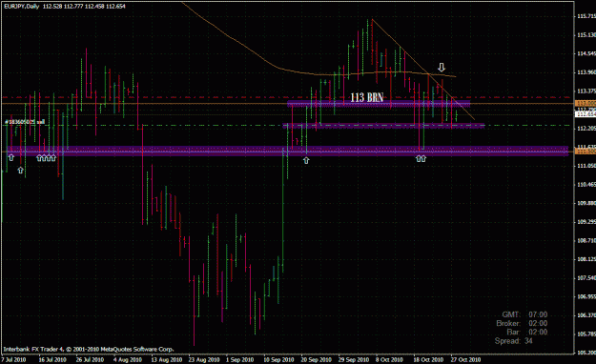Click the 106.370 price axis label

586,315
